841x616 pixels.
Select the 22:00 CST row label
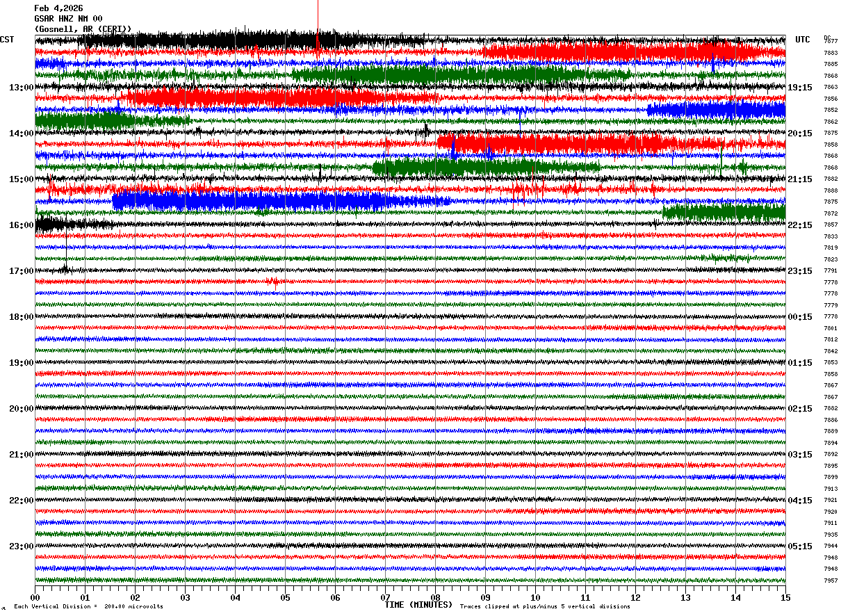coord(22,501)
